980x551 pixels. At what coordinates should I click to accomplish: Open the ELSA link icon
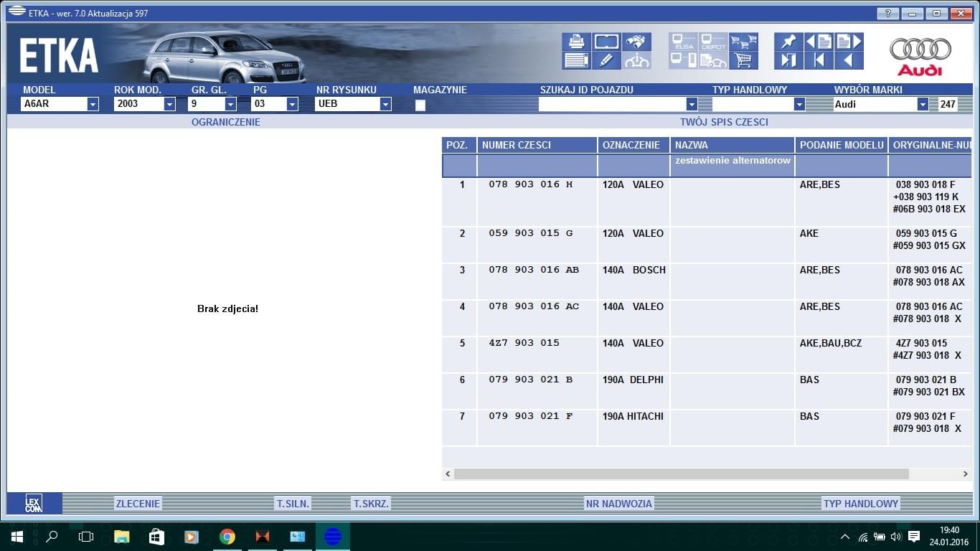(683, 42)
